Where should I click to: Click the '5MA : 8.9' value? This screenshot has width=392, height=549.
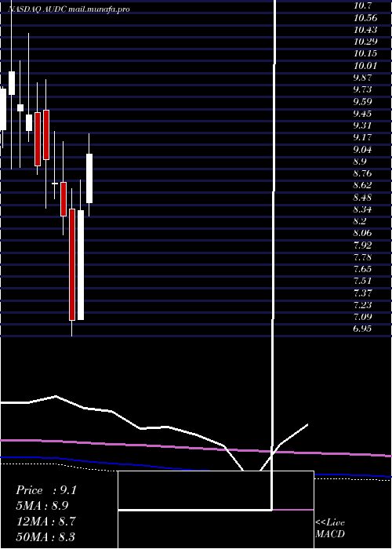click(42, 506)
